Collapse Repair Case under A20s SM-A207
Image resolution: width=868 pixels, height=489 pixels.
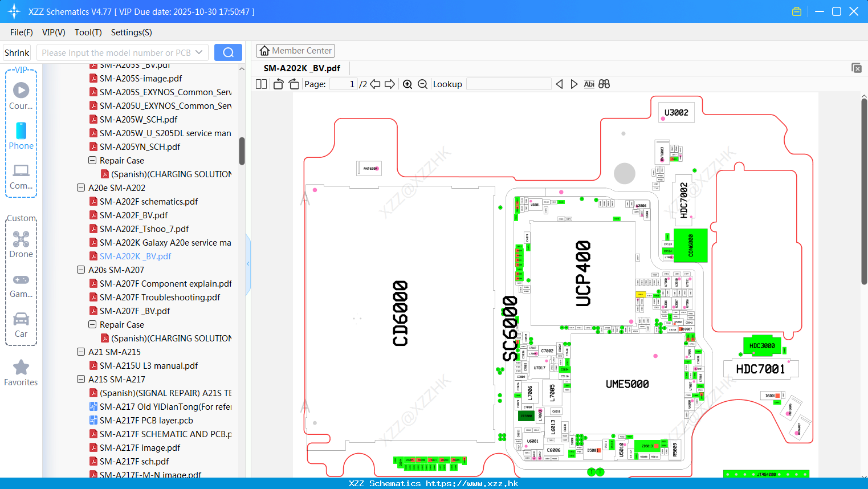point(92,324)
